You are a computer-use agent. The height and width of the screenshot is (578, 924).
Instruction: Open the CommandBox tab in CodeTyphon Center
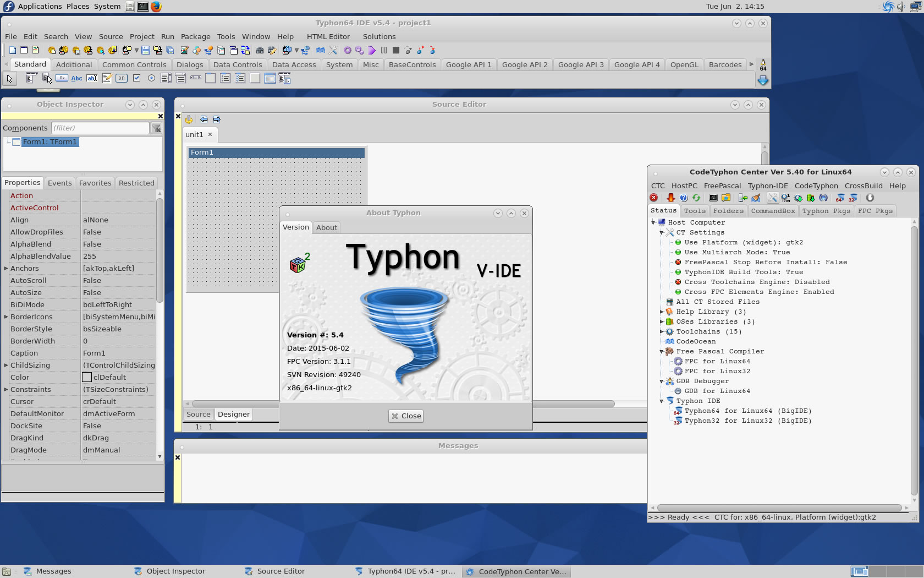pyautogui.click(x=773, y=211)
